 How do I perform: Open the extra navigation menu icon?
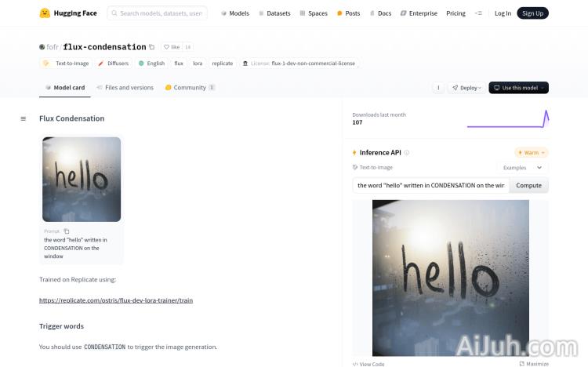coord(478,13)
